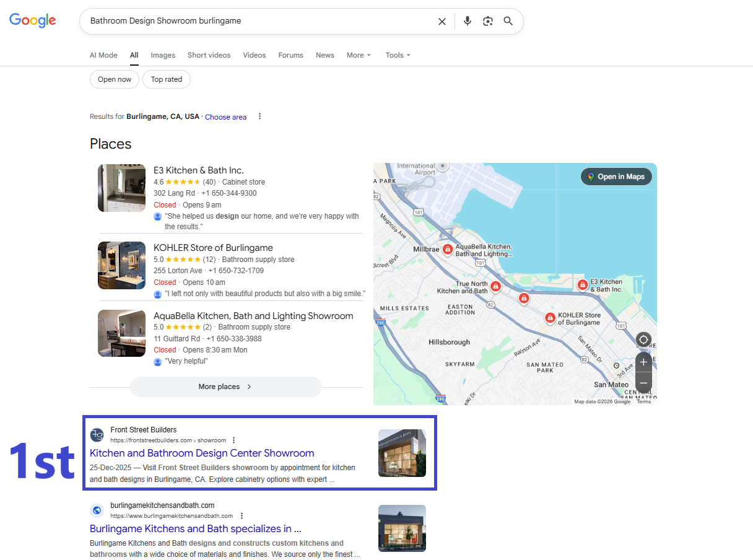Click the Front Street Builders result thumbnail
The width and height of the screenshot is (753, 560).
point(402,453)
